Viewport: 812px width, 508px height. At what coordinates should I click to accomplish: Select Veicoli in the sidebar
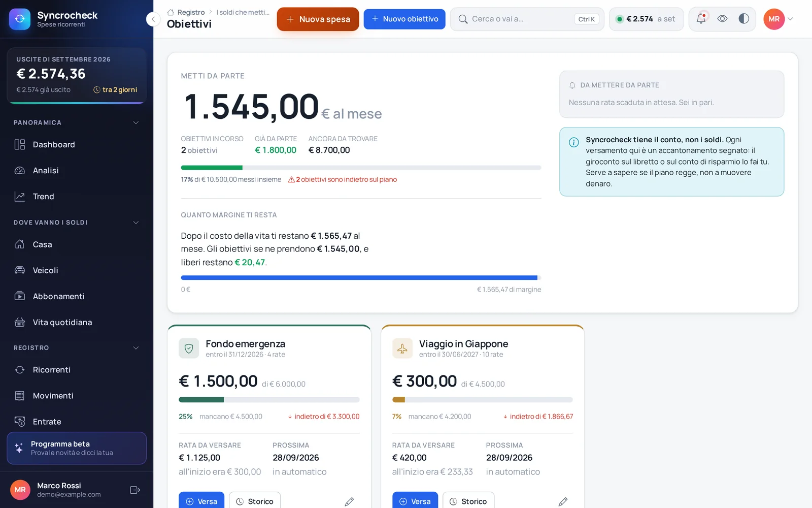coord(77,270)
